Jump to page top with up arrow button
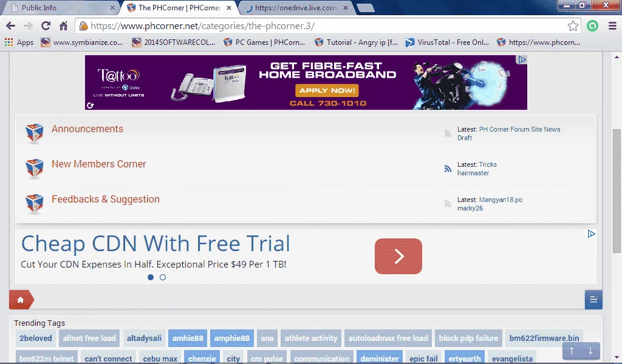 pyautogui.click(x=572, y=351)
